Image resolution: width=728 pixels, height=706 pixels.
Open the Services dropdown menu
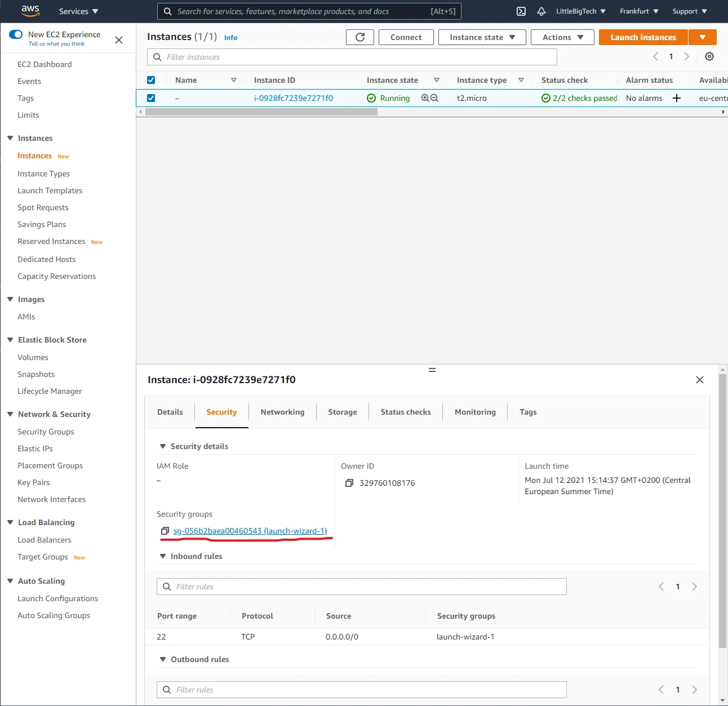78,11
